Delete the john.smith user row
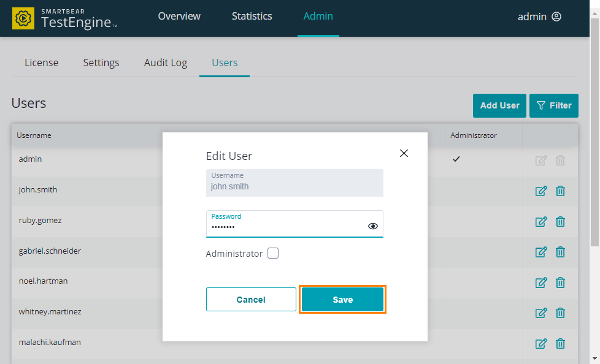Screen dimensions: 600x364 coord(560,191)
